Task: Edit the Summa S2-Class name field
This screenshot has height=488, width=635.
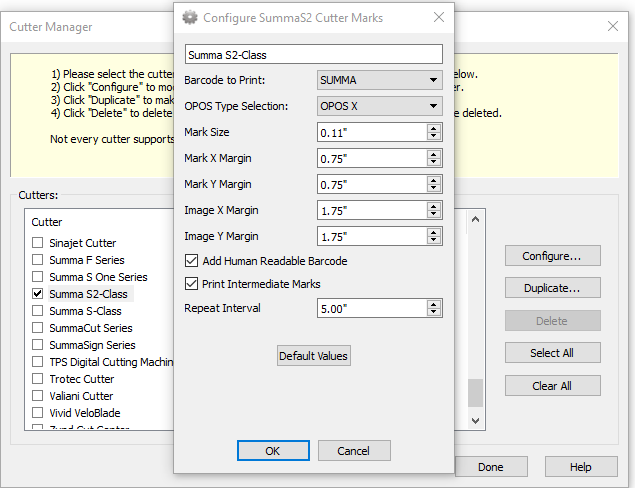Action: tap(313, 54)
